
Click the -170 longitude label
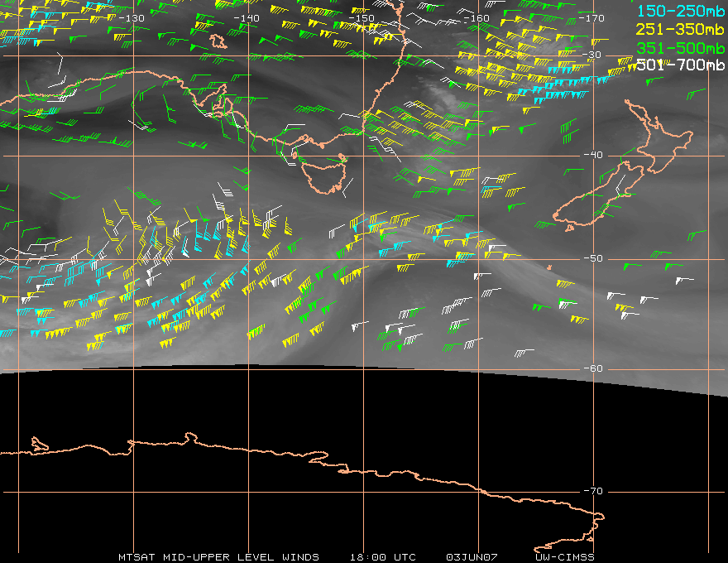pyautogui.click(x=591, y=18)
